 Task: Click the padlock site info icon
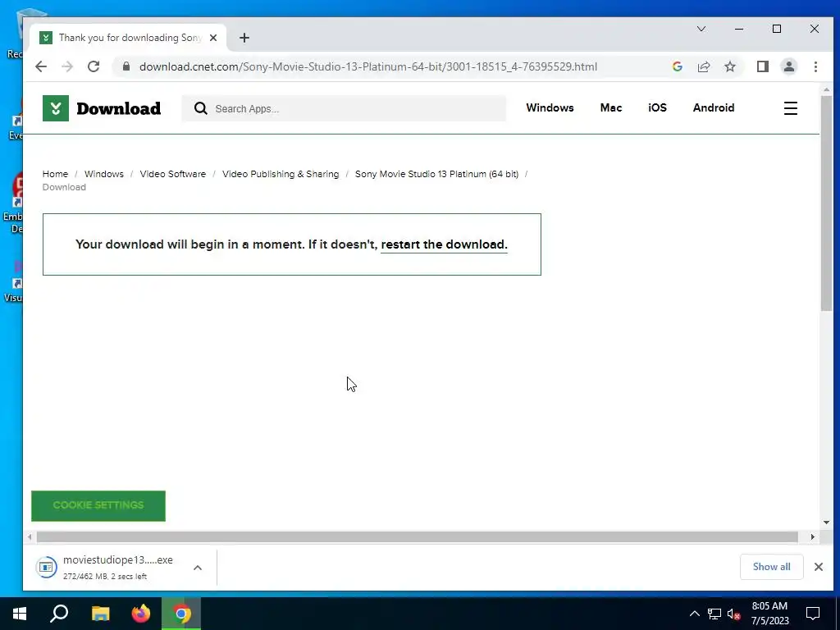click(126, 66)
